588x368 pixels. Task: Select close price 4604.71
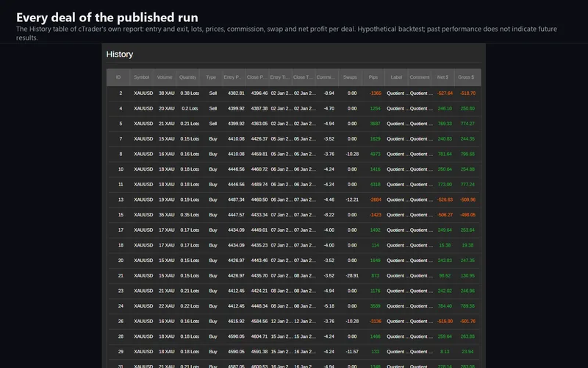(x=259, y=336)
